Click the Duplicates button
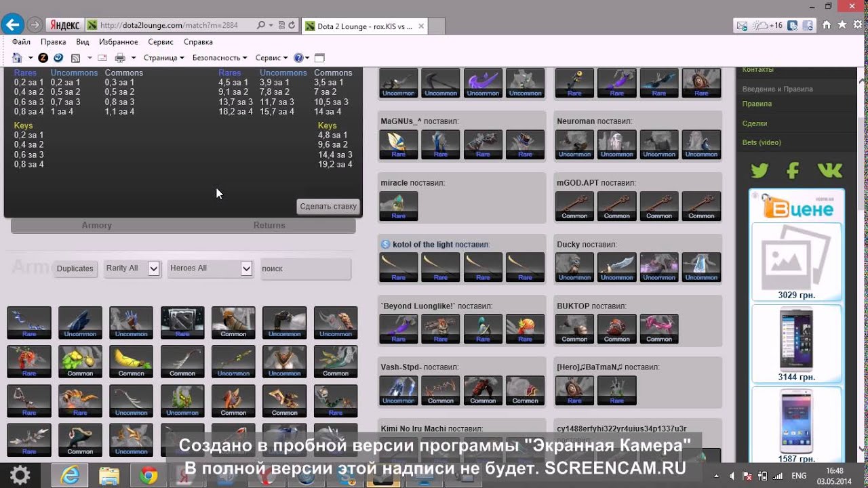This screenshot has height=488, width=868. pyautogui.click(x=75, y=268)
